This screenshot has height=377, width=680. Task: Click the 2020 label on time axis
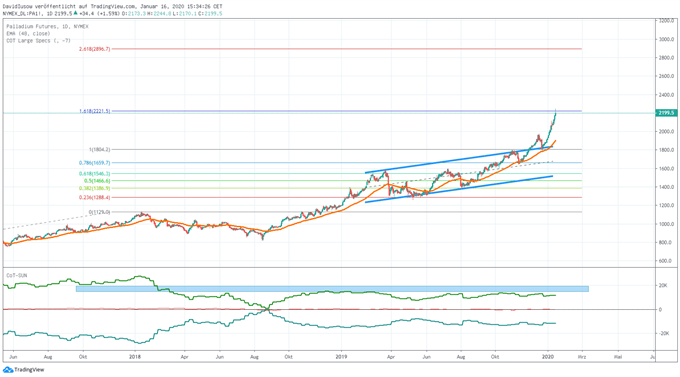(548, 357)
